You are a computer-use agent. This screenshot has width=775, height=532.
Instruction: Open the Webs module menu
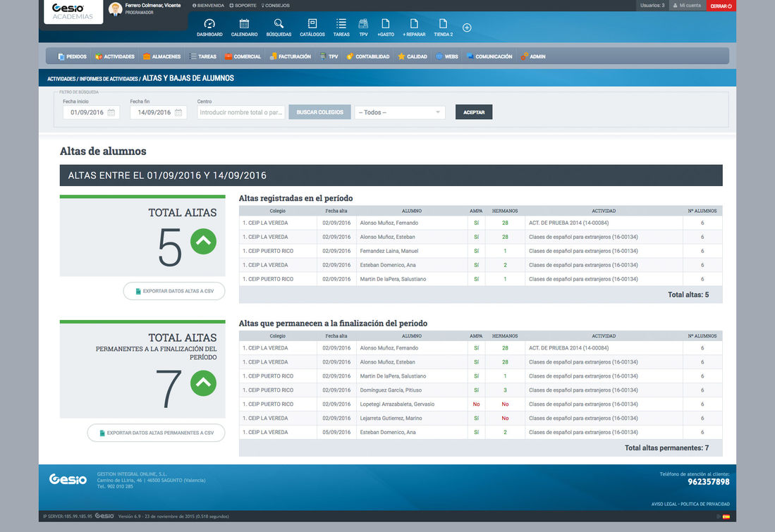(x=447, y=57)
